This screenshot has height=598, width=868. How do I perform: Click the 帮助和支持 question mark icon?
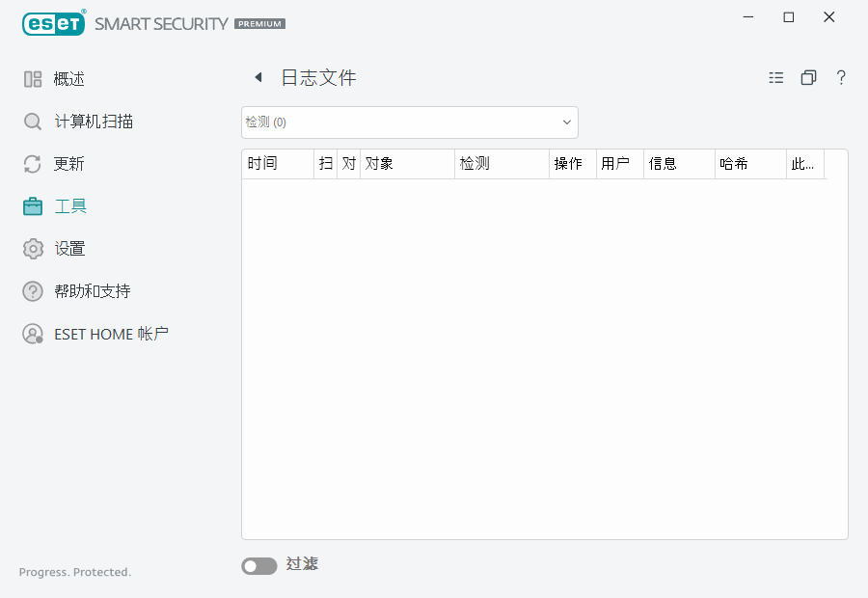pos(33,290)
